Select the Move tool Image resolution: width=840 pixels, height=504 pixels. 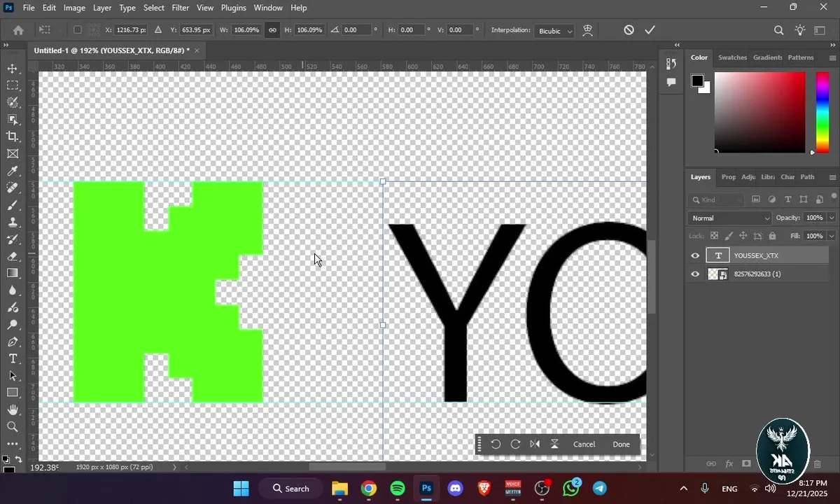[x=13, y=69]
